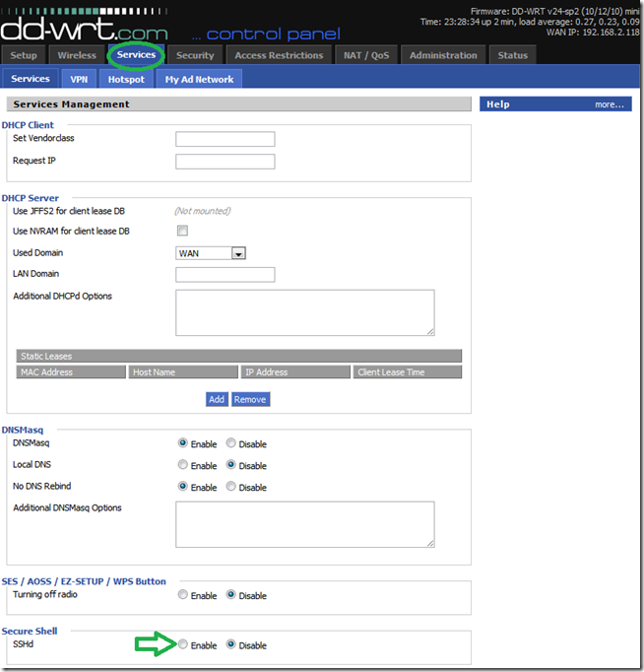This screenshot has width=644, height=672.
Task: Enable Local DNS option
Action: [x=183, y=464]
